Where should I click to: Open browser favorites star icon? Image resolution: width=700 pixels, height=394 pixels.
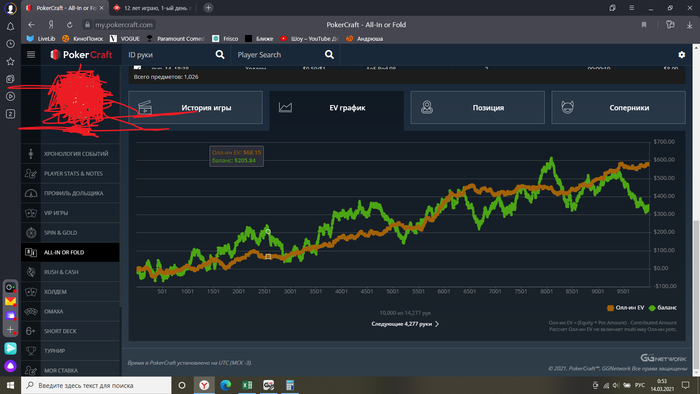pos(10,61)
